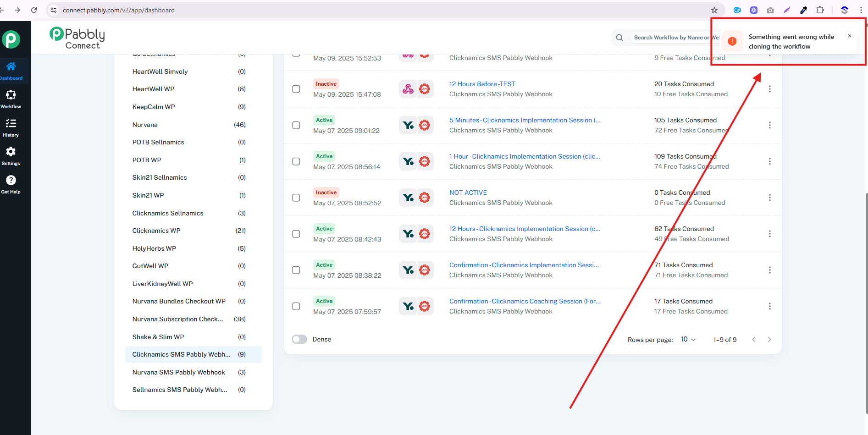Click the browser address bar URL
Viewport: 868px width, 435px height.
(119, 10)
